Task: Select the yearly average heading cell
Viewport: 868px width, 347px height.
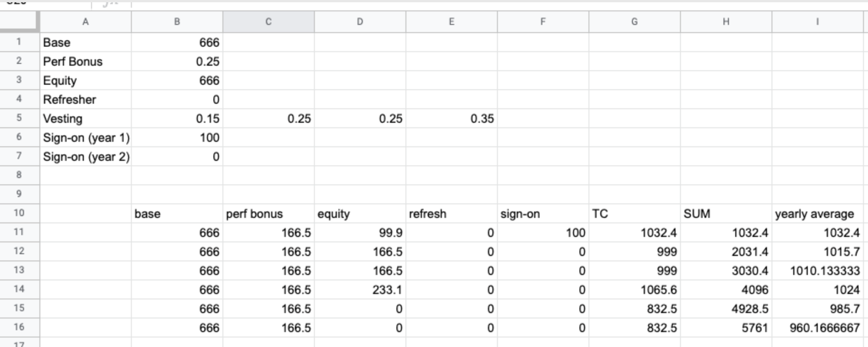Action: pyautogui.click(x=817, y=214)
